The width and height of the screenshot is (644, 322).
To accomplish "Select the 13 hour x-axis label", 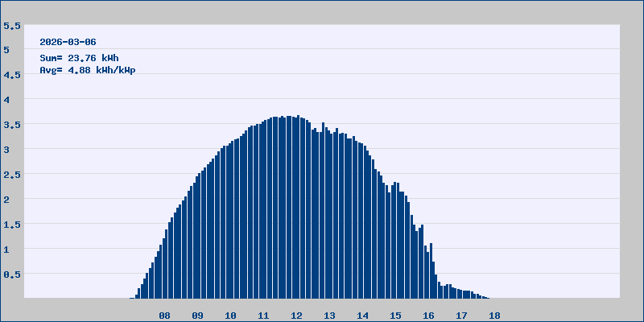I will [x=330, y=316].
